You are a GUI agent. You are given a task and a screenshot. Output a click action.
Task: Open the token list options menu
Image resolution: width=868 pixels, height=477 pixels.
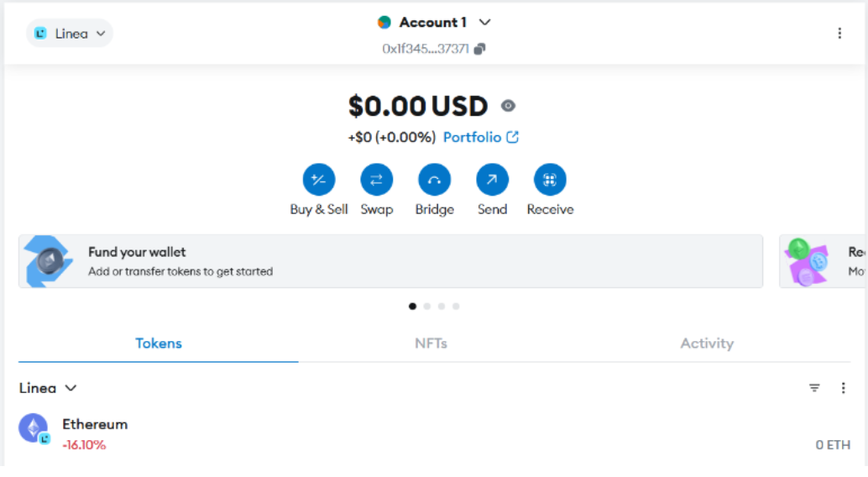(844, 388)
